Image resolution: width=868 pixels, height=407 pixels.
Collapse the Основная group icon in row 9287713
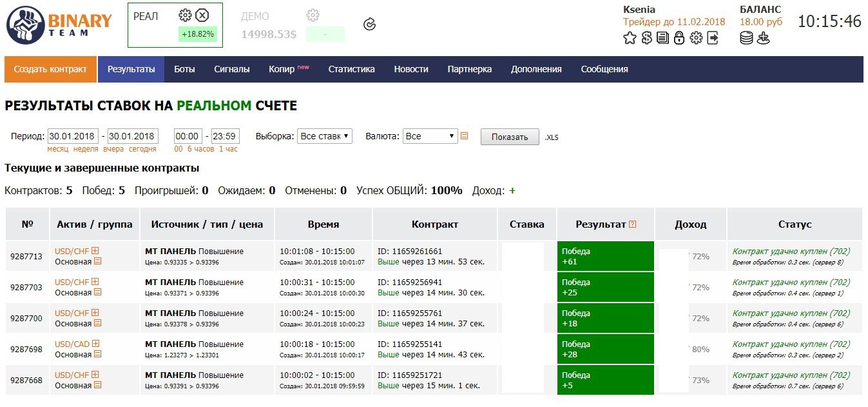click(98, 261)
